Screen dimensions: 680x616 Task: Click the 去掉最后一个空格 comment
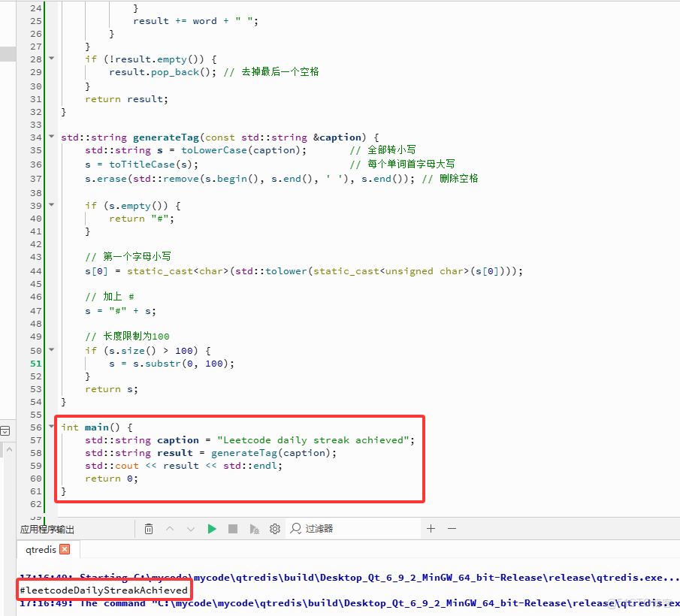click(x=271, y=71)
